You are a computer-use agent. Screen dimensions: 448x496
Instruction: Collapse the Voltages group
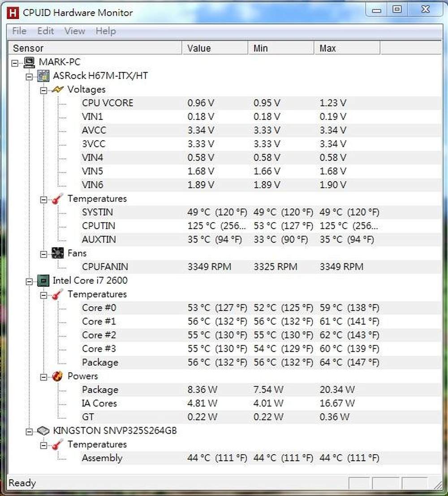click(44, 91)
